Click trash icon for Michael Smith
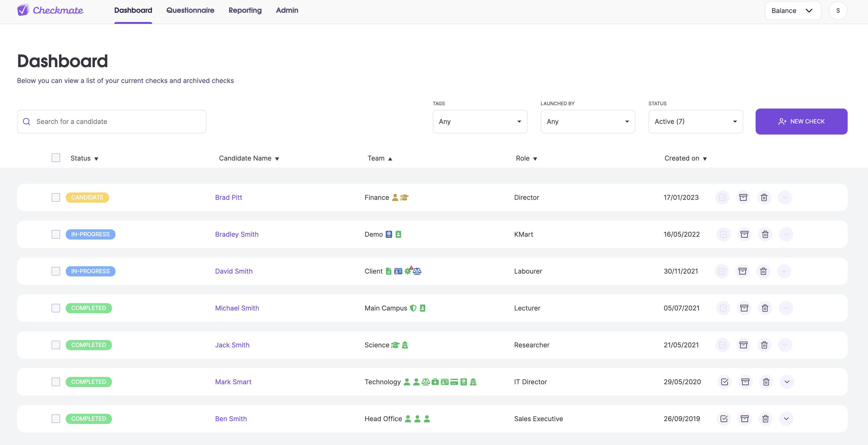 tap(765, 308)
